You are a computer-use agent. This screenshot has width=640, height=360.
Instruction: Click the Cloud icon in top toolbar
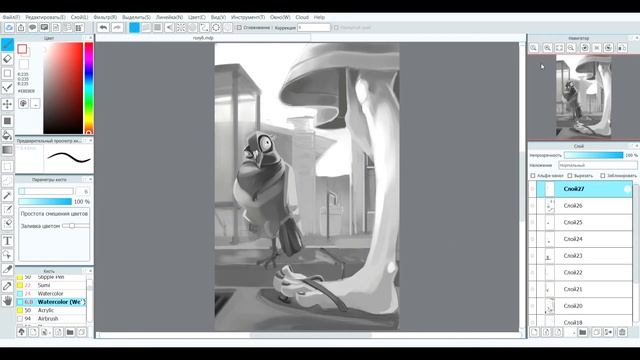coord(9,27)
